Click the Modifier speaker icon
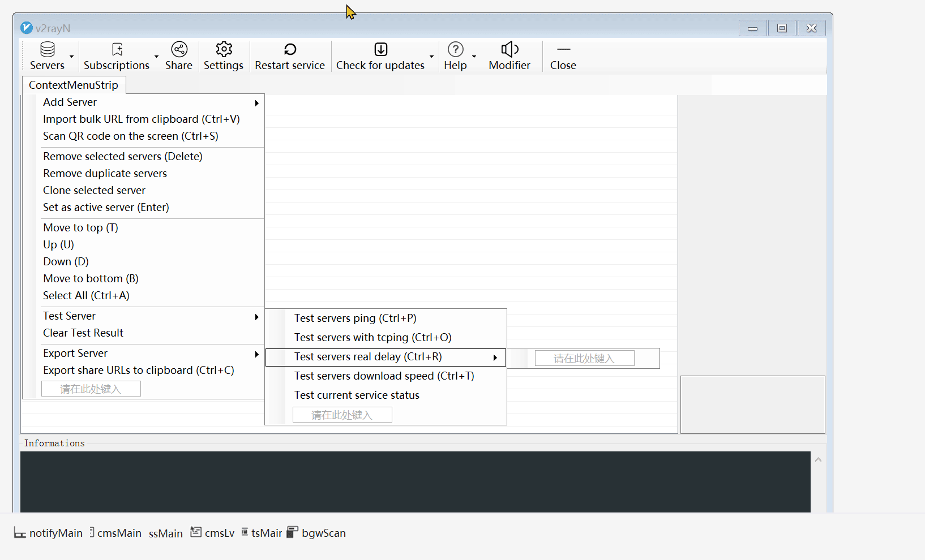The height and width of the screenshot is (560, 925). [509, 50]
